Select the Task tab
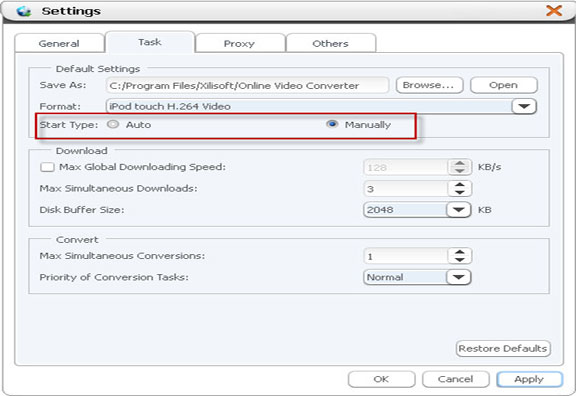 click(x=150, y=42)
